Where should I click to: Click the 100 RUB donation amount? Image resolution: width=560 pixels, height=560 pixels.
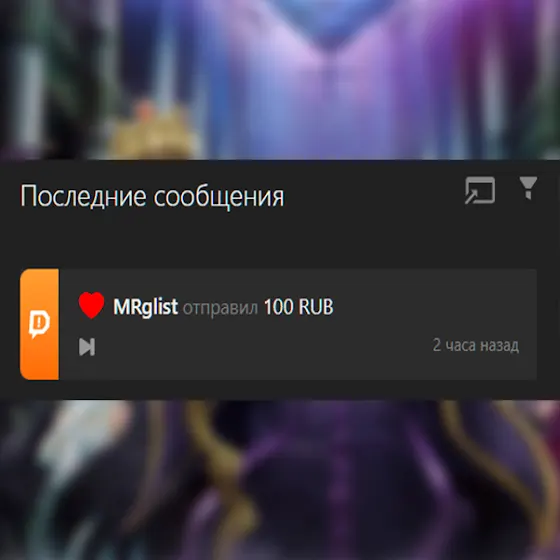(298, 307)
